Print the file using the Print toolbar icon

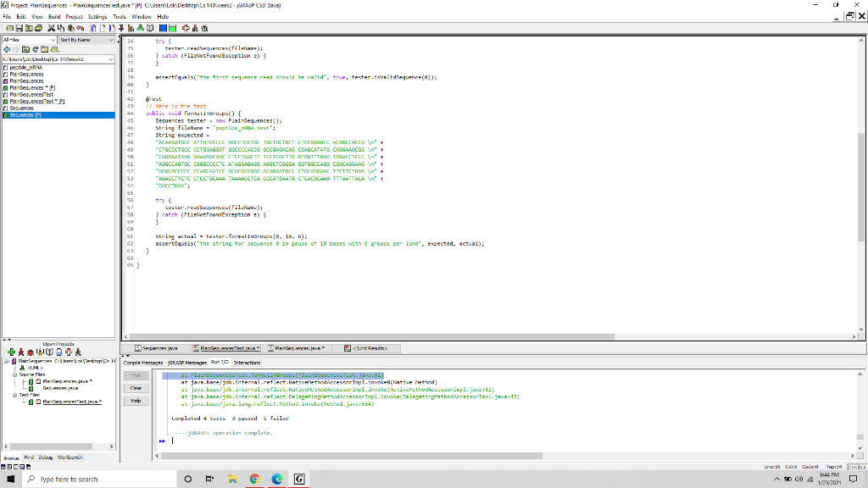(38, 26)
